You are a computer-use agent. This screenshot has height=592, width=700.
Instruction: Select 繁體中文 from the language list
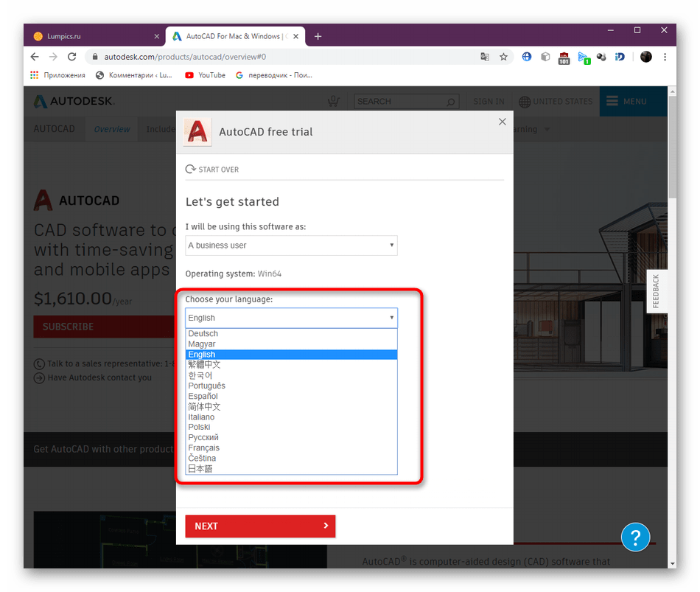(x=291, y=365)
